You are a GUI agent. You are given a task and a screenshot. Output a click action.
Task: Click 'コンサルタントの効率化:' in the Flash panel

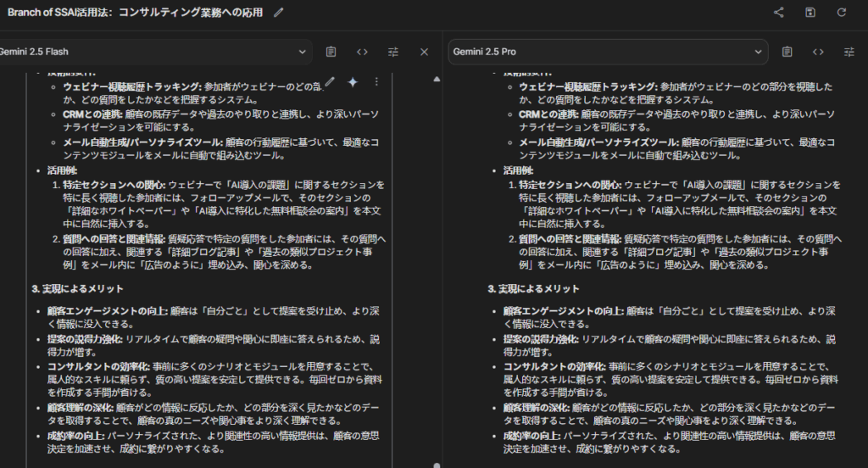98,366
